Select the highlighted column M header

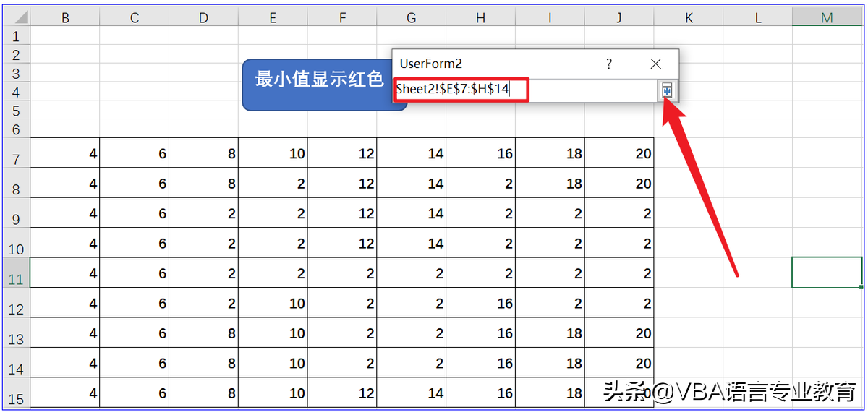point(827,18)
